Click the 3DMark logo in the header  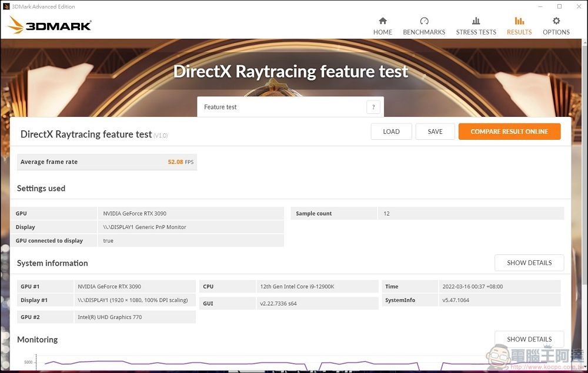click(50, 25)
